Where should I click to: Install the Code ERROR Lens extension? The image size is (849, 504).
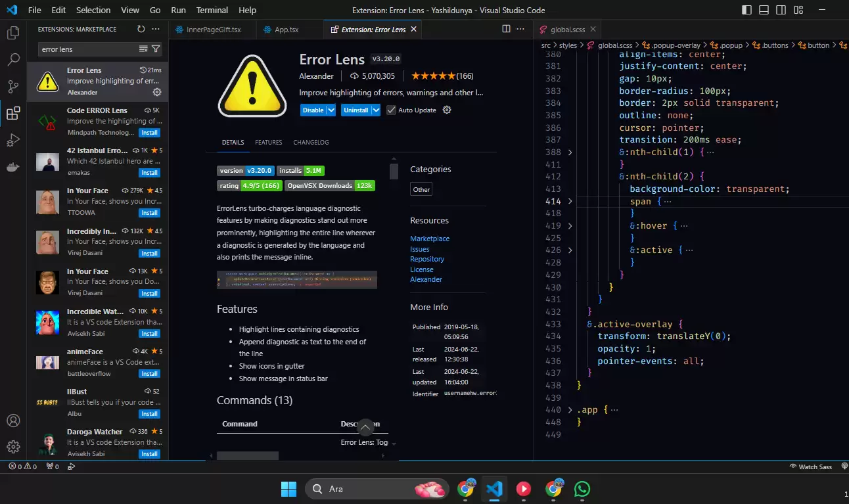tap(150, 133)
